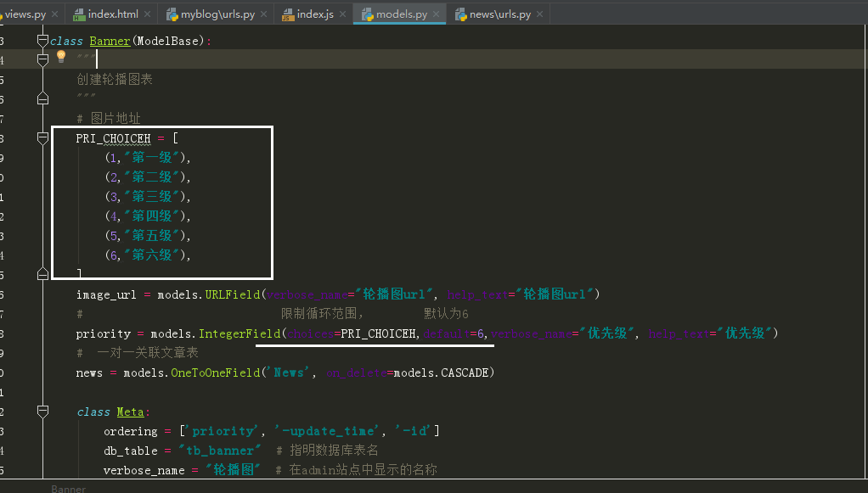Switch to the views.py tab
The height and width of the screenshot is (493, 868).
[x=25, y=14]
